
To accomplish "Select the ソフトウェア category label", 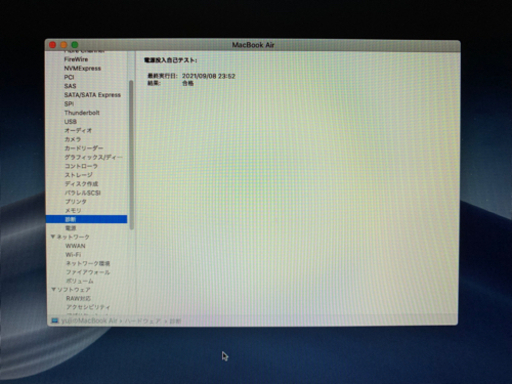I will tap(74, 290).
